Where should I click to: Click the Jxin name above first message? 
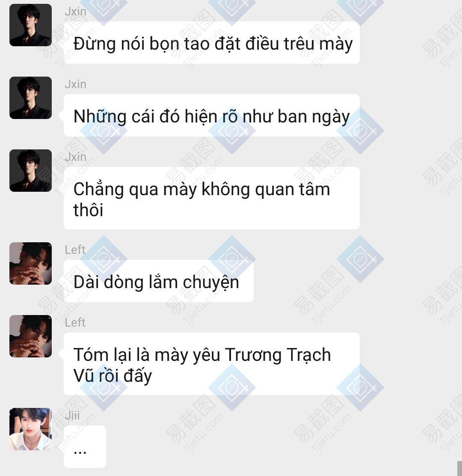coord(76,12)
